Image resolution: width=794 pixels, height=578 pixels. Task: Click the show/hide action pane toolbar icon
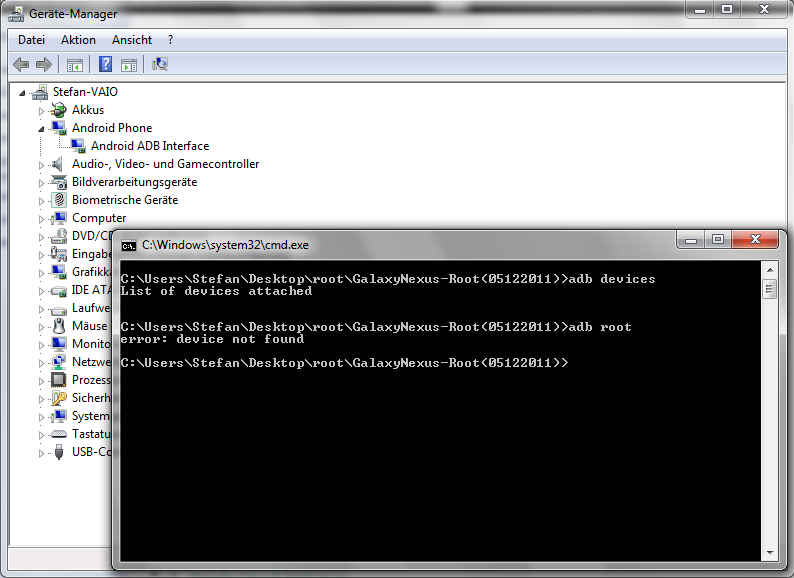pyautogui.click(x=129, y=65)
